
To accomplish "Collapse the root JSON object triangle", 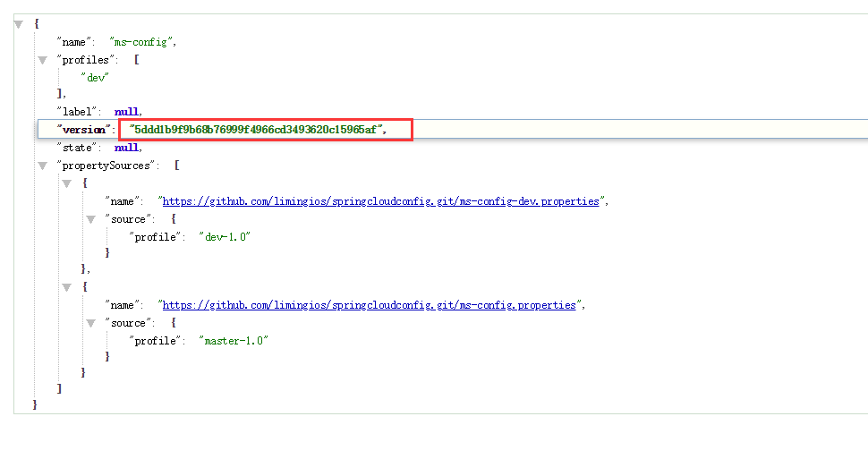I will (19, 24).
